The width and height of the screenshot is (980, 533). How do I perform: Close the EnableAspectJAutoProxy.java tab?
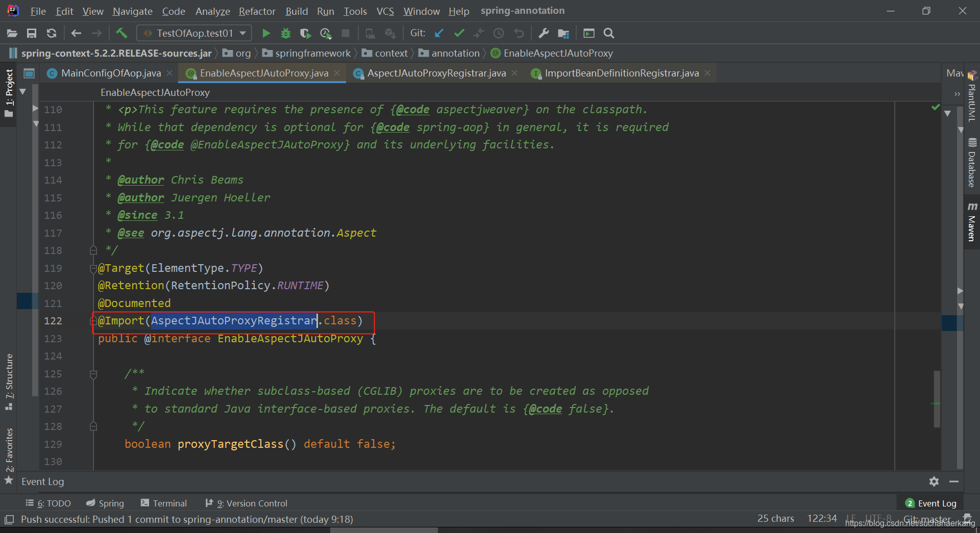coord(337,73)
